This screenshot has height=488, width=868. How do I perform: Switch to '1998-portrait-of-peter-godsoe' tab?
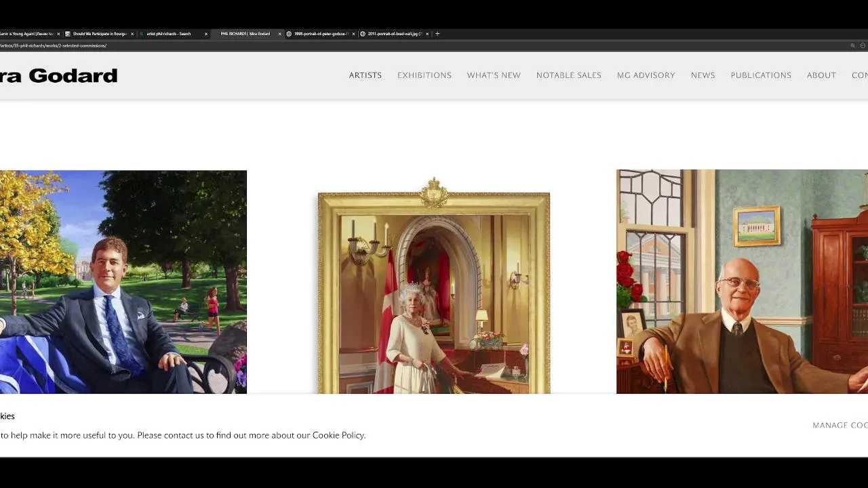pyautogui.click(x=321, y=34)
